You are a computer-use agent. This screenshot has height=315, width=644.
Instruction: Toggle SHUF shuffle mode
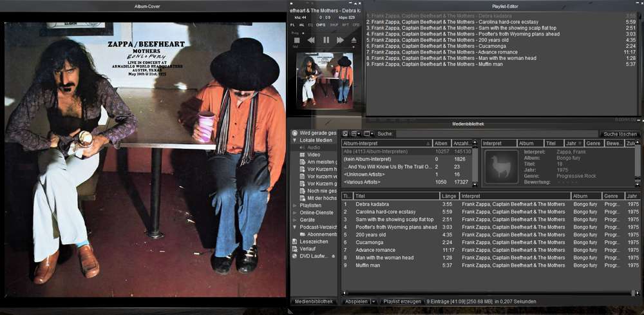pyautogui.click(x=334, y=24)
